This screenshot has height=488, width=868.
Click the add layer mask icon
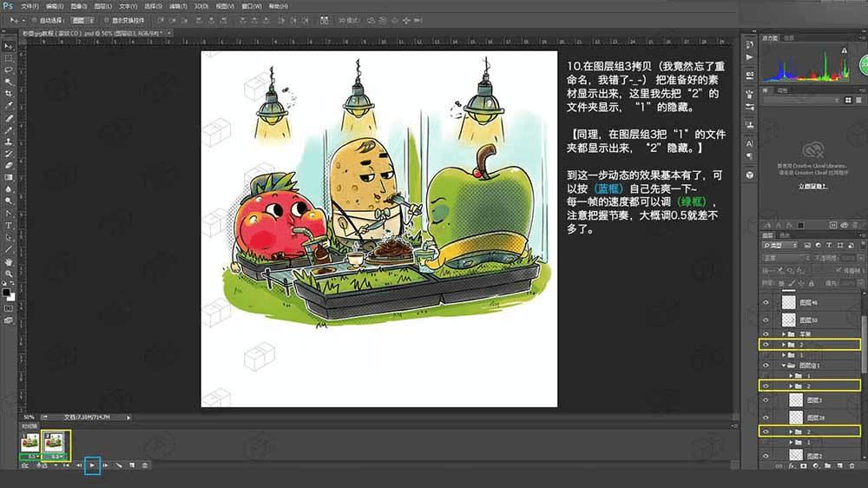(x=803, y=465)
